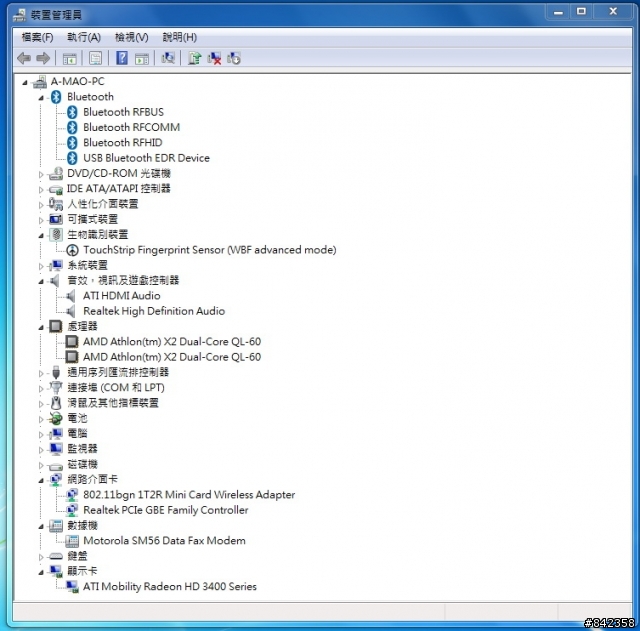Click the Bluetooth RFBUS device icon
Image resolution: width=640 pixels, height=631 pixels.
[x=72, y=112]
